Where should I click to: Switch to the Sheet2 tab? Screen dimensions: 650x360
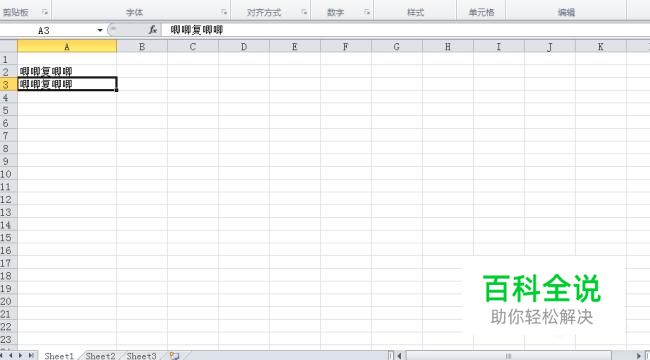point(100,356)
